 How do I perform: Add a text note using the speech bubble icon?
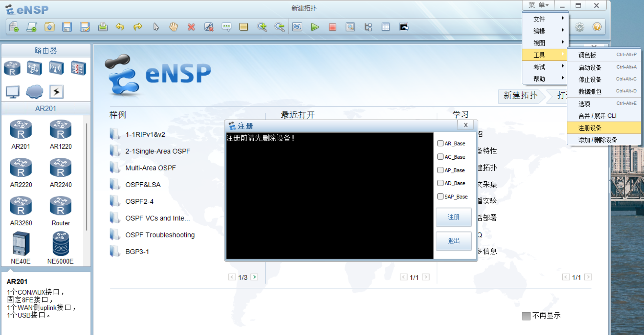(x=226, y=27)
